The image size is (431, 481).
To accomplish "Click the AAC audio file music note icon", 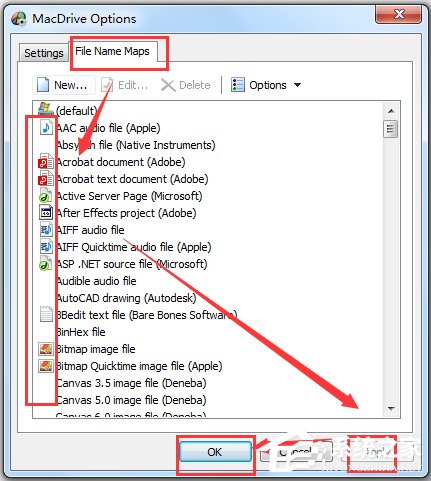I will 46,128.
